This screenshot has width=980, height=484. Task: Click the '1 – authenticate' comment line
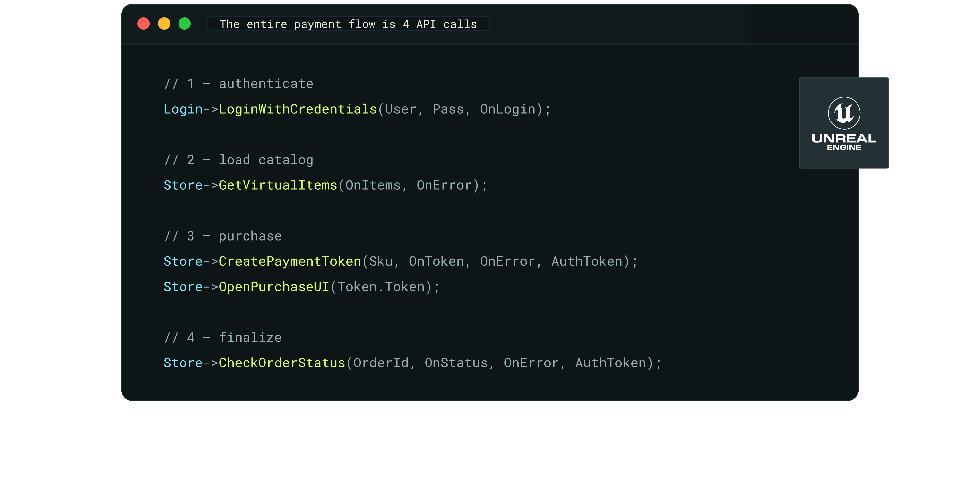click(x=239, y=84)
